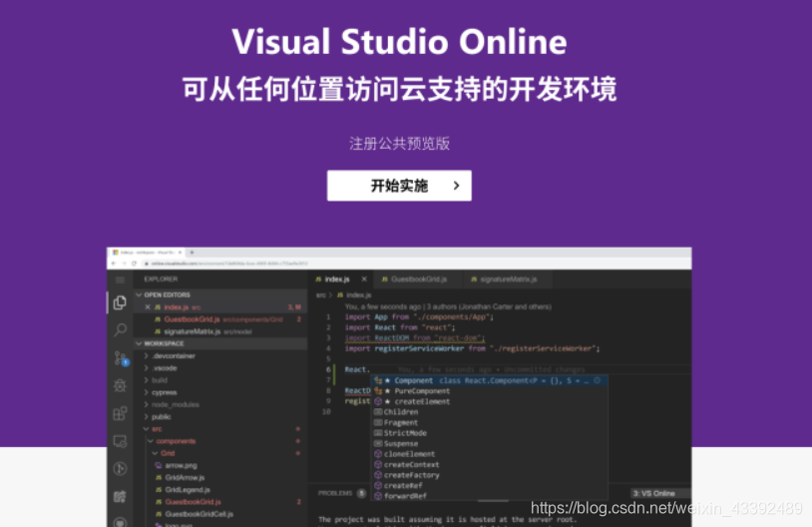Choose forwardRef suggestion
812x527 pixels.
click(x=490, y=496)
